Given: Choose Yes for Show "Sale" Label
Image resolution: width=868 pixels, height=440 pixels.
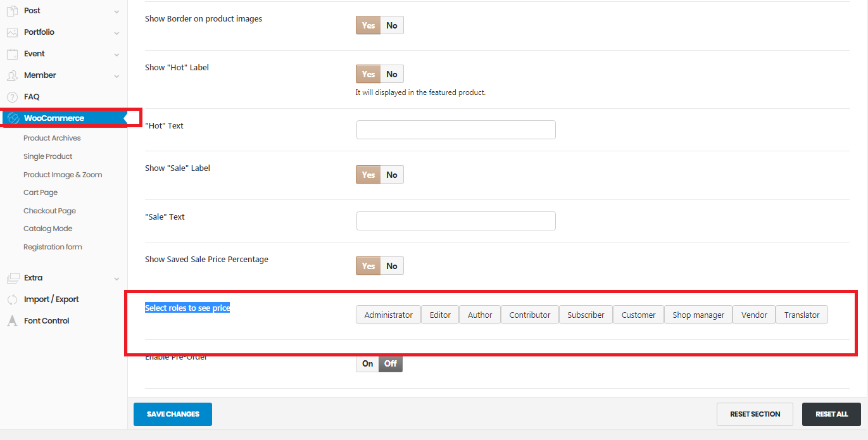Looking at the screenshot, I should 368,175.
